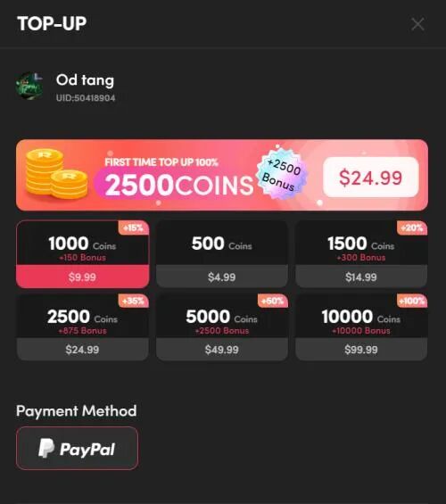Click the stacked gold coins icon

tap(56, 174)
